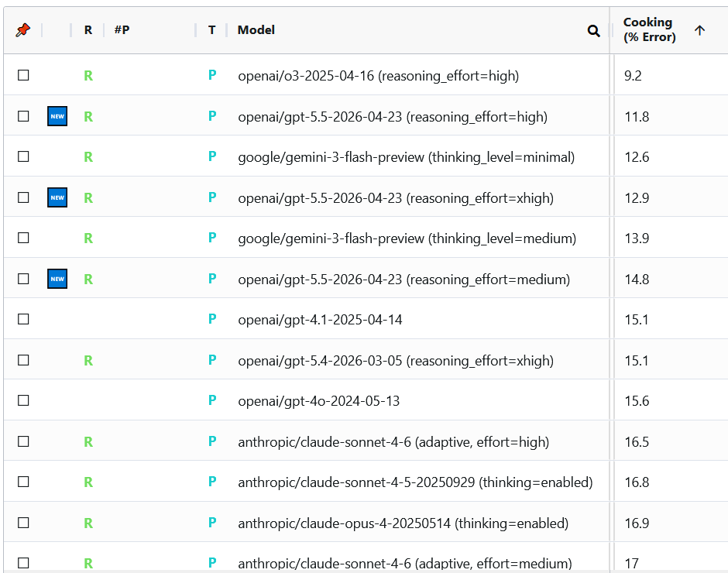Sort by the #P column header

pyautogui.click(x=122, y=30)
